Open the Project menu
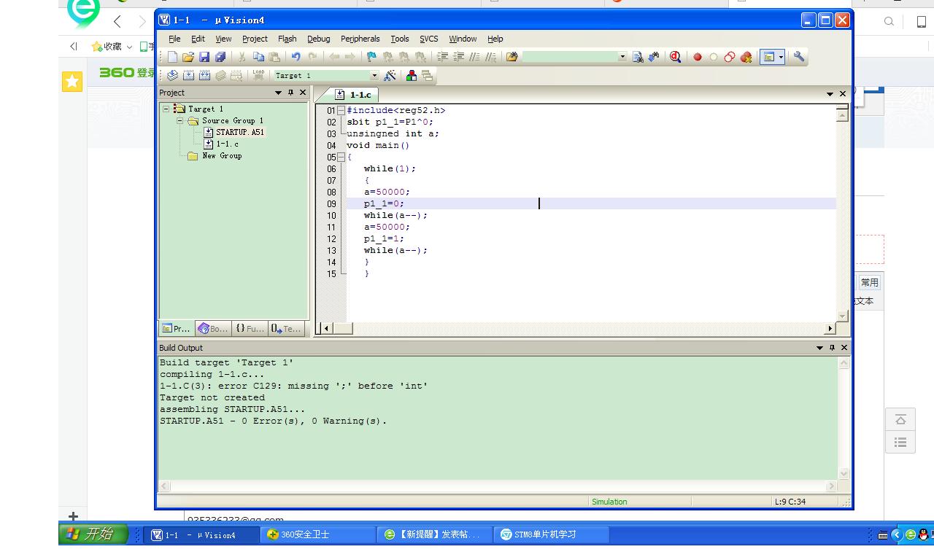The width and height of the screenshot is (934, 560). (255, 39)
